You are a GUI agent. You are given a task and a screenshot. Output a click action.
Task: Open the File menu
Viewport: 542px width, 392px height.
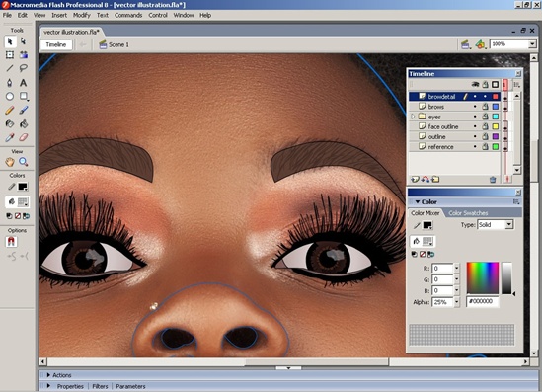click(x=7, y=15)
